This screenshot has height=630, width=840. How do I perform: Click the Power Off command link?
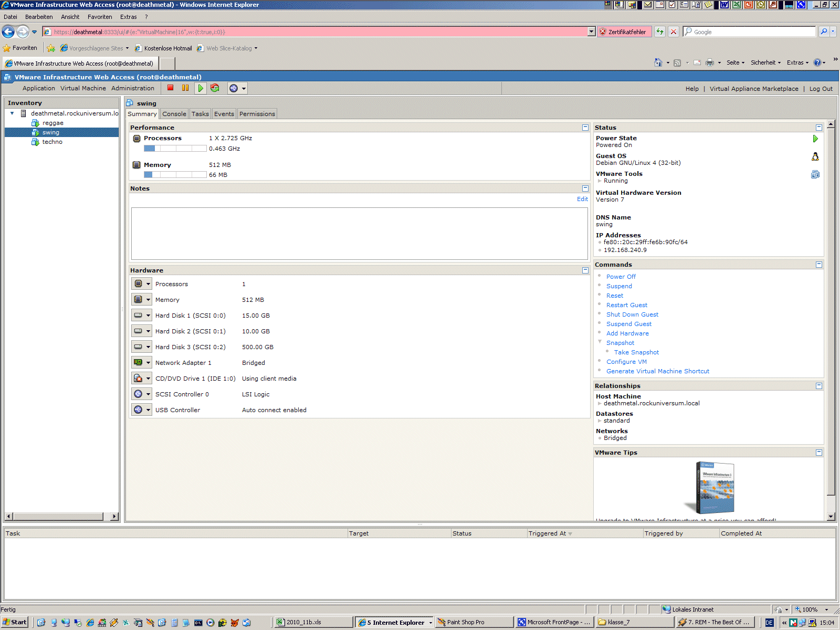point(621,277)
